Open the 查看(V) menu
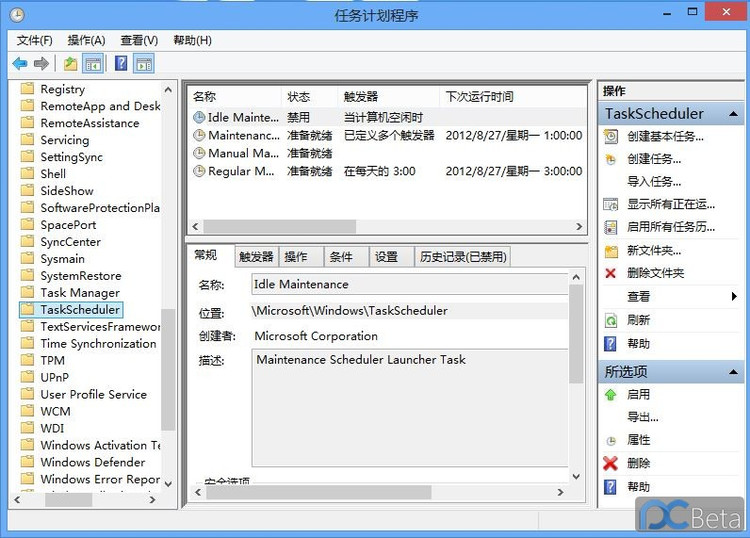Viewport: 750px width, 538px height. click(x=139, y=40)
